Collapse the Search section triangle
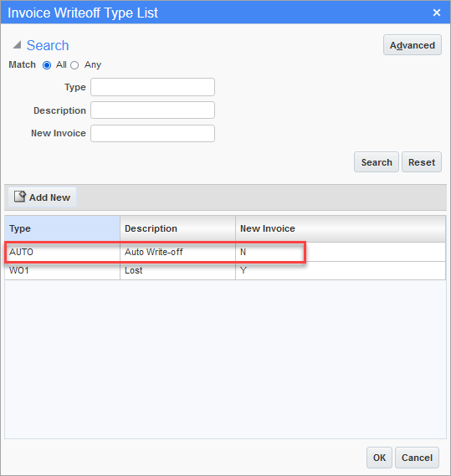Viewport: 451px width, 476px height. click(17, 45)
